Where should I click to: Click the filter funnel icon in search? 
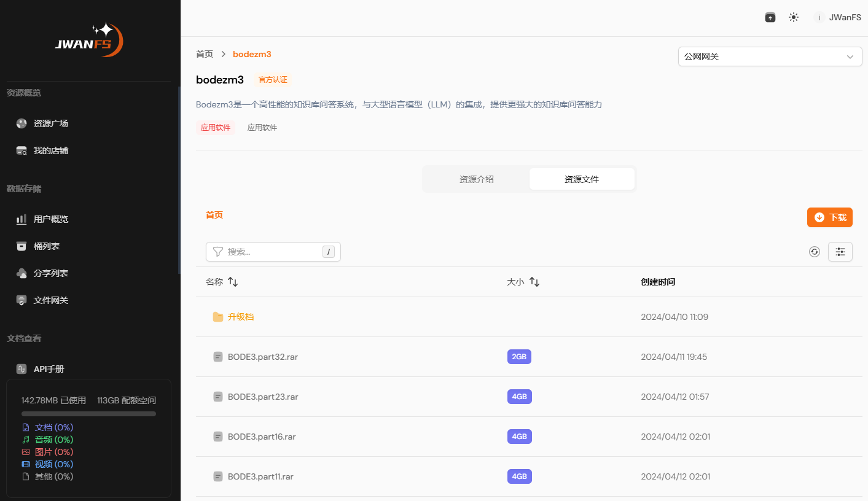click(218, 252)
